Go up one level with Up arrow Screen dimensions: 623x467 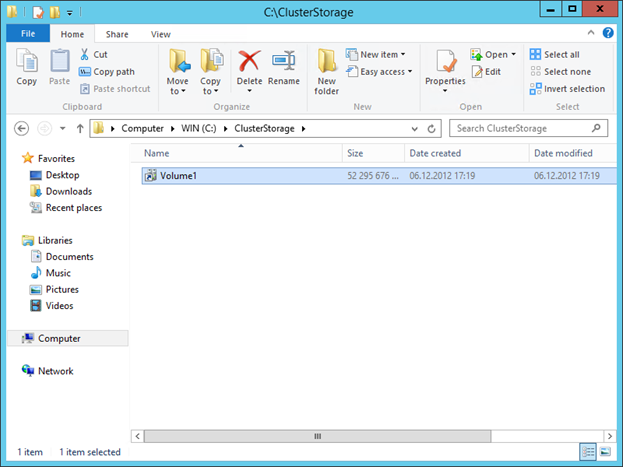tap(80, 128)
